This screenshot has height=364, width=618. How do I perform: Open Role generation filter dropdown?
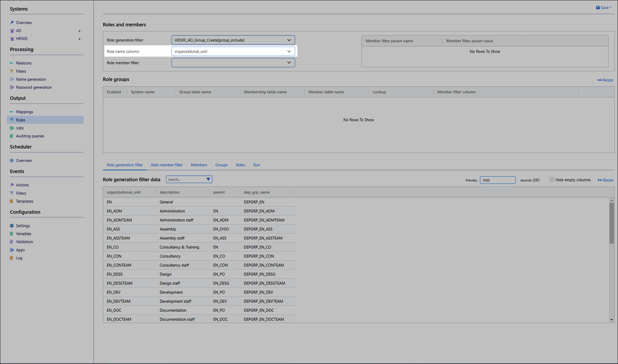point(289,40)
